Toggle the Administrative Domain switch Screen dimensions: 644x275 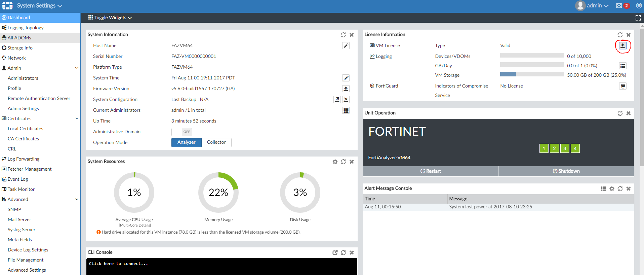coord(182,132)
